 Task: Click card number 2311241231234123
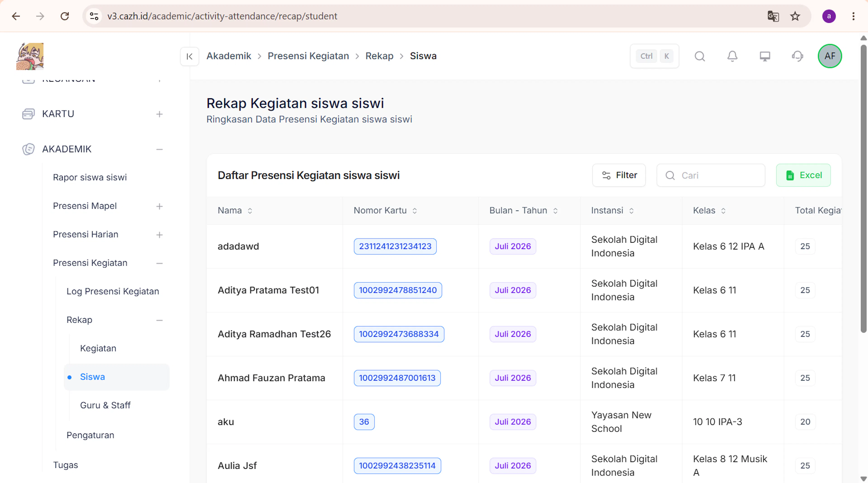coord(395,246)
